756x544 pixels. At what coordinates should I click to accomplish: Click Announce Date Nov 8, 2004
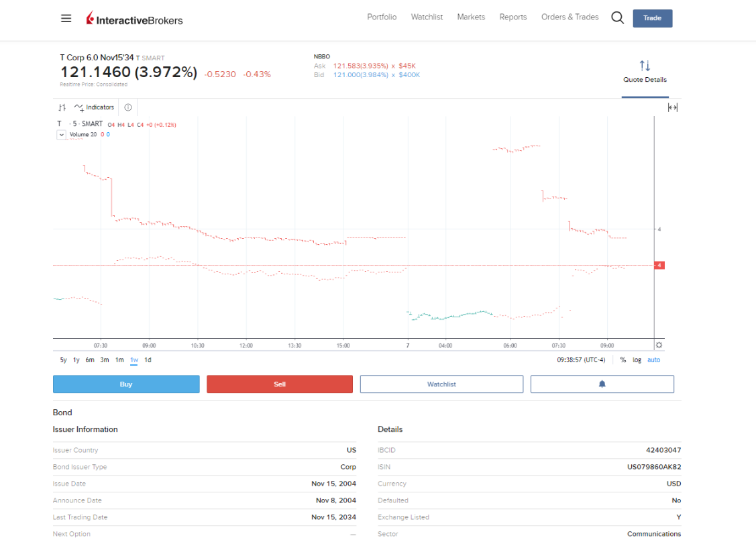(x=336, y=500)
